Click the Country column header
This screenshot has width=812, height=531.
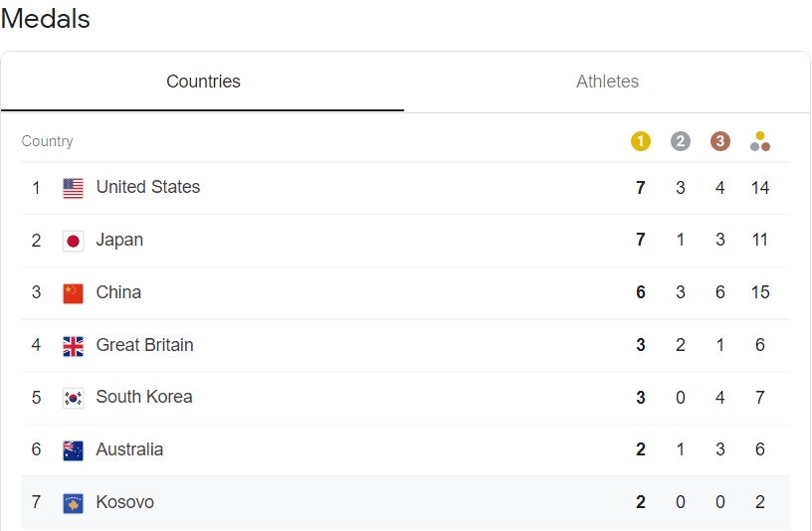pyautogui.click(x=47, y=141)
